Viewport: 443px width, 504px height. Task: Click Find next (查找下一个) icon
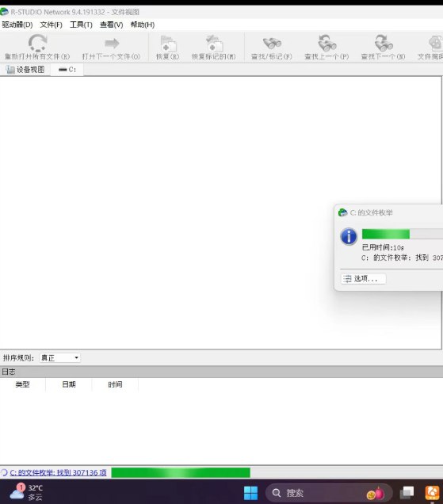coord(384,43)
